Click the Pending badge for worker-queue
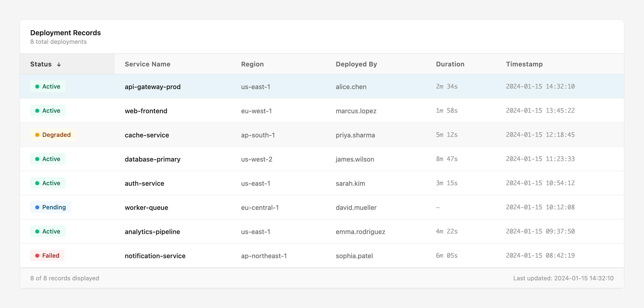This screenshot has height=308, width=644. (x=51, y=207)
